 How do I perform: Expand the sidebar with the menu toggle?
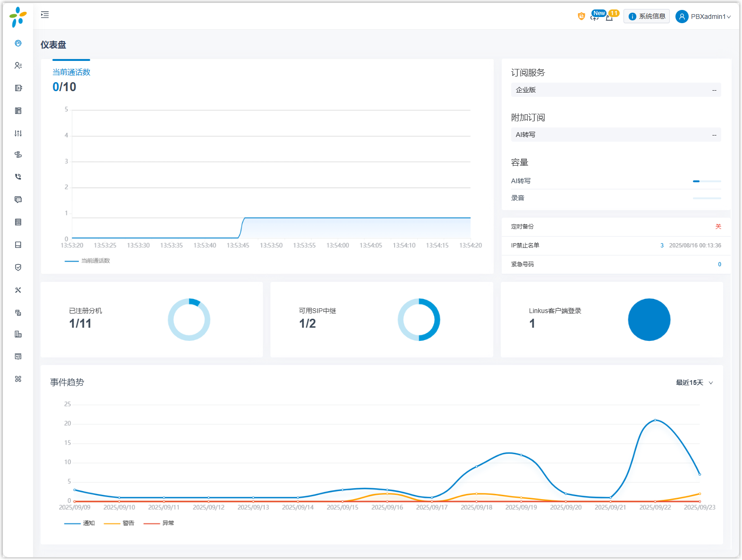click(45, 15)
